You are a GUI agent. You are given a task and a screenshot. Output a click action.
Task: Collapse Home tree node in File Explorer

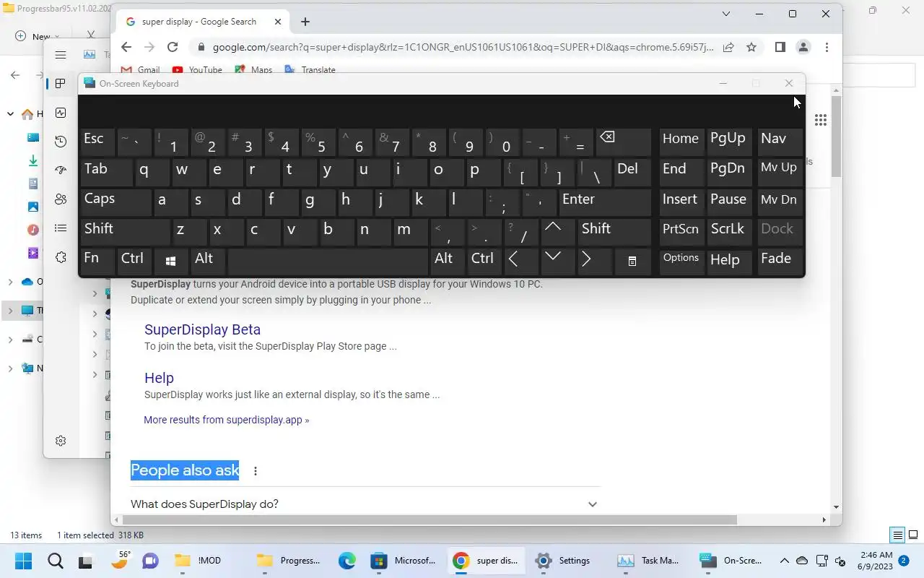click(x=11, y=114)
